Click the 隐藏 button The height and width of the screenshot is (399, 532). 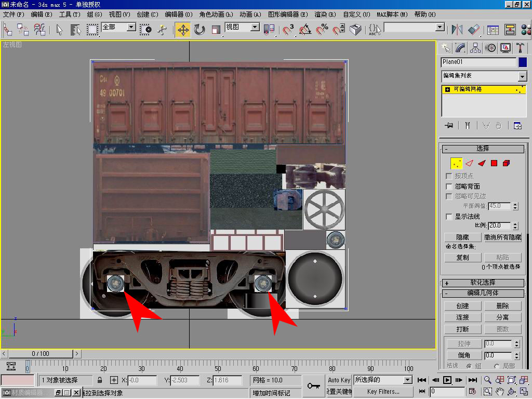(x=462, y=237)
